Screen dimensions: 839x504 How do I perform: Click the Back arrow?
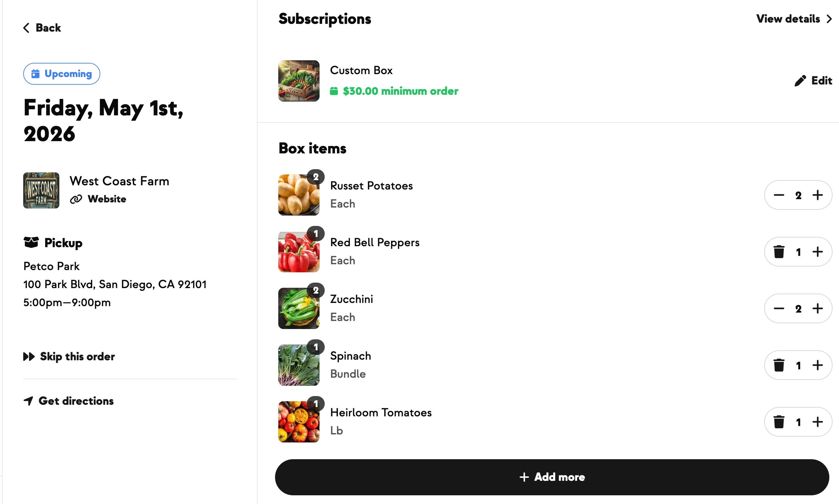(x=26, y=28)
